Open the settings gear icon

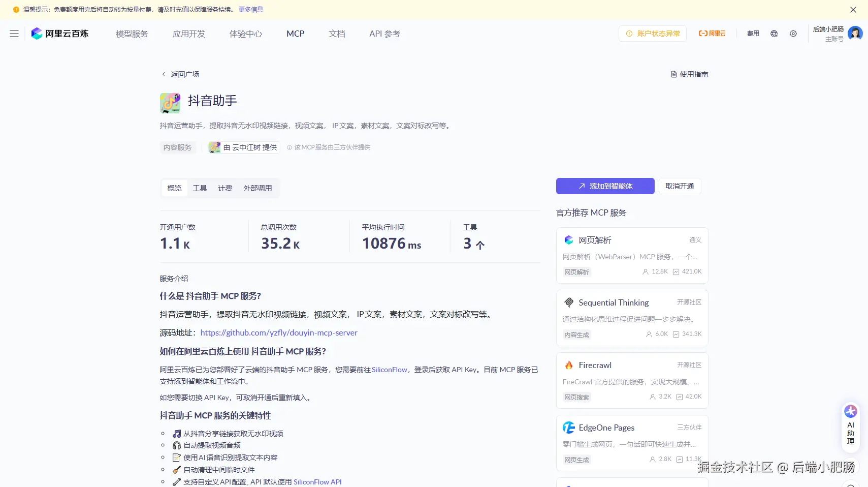click(793, 34)
